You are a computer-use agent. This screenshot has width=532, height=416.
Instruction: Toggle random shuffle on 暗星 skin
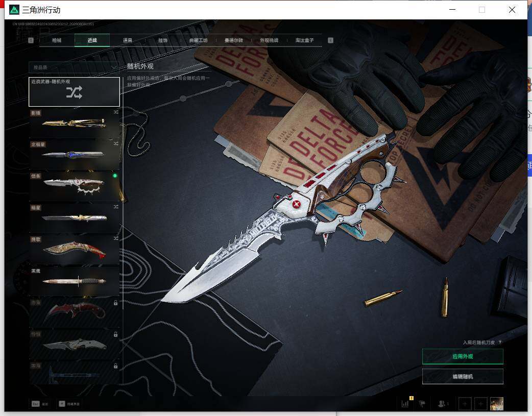coord(116,207)
